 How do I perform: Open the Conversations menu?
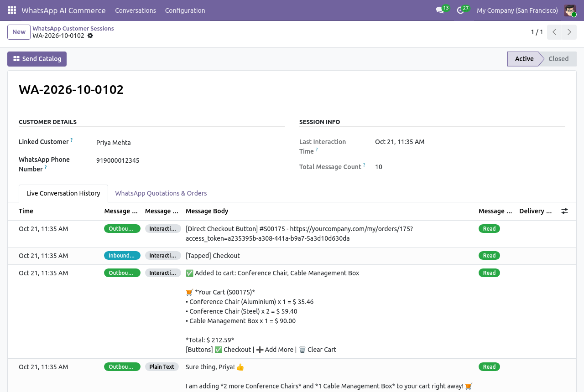pyautogui.click(x=136, y=10)
